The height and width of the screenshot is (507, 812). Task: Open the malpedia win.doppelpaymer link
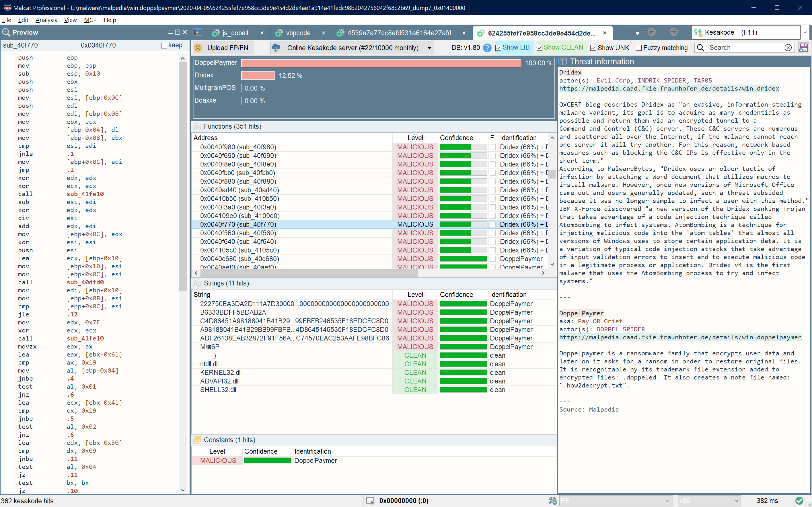pos(680,337)
